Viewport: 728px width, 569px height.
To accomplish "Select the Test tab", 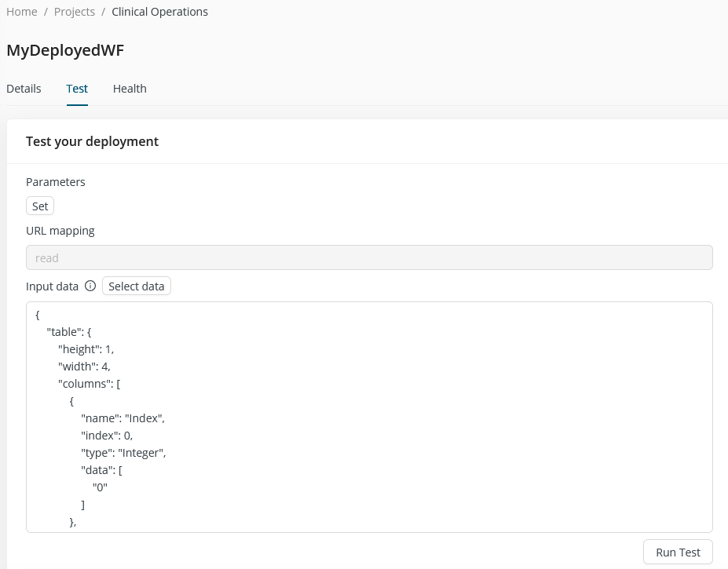I will pyautogui.click(x=77, y=89).
